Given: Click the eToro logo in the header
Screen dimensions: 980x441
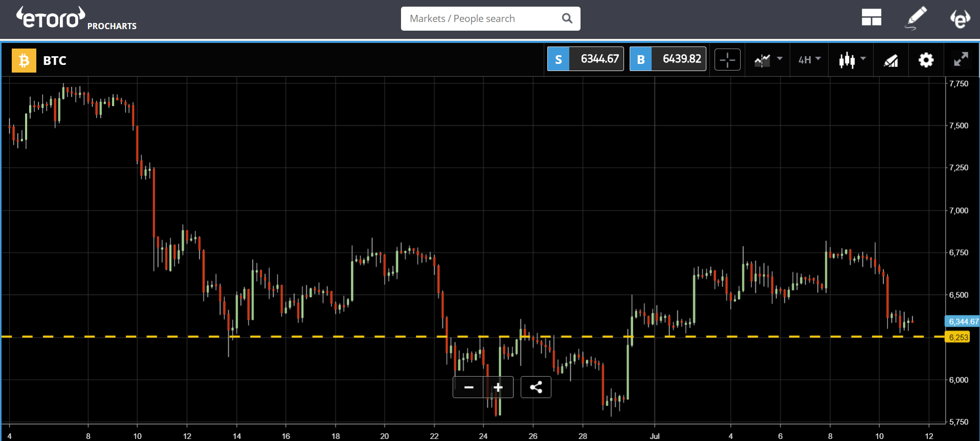Looking at the screenshot, I should 51,18.
